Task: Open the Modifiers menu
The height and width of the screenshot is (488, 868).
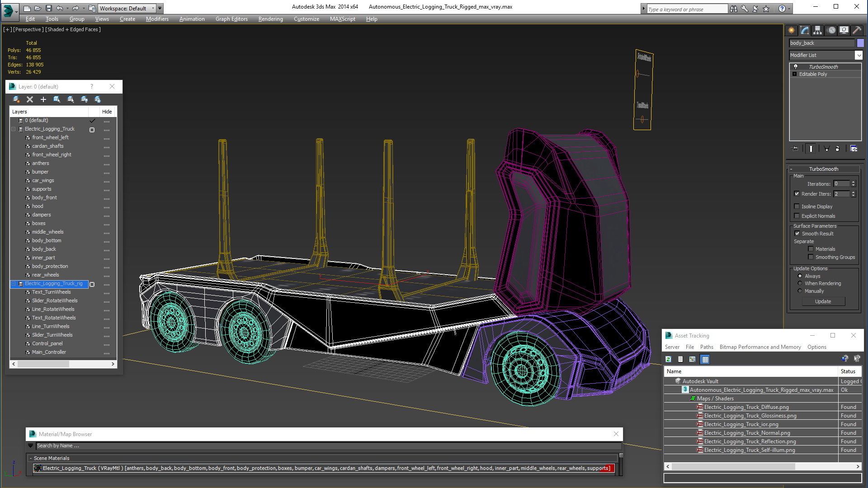Action: coord(157,19)
